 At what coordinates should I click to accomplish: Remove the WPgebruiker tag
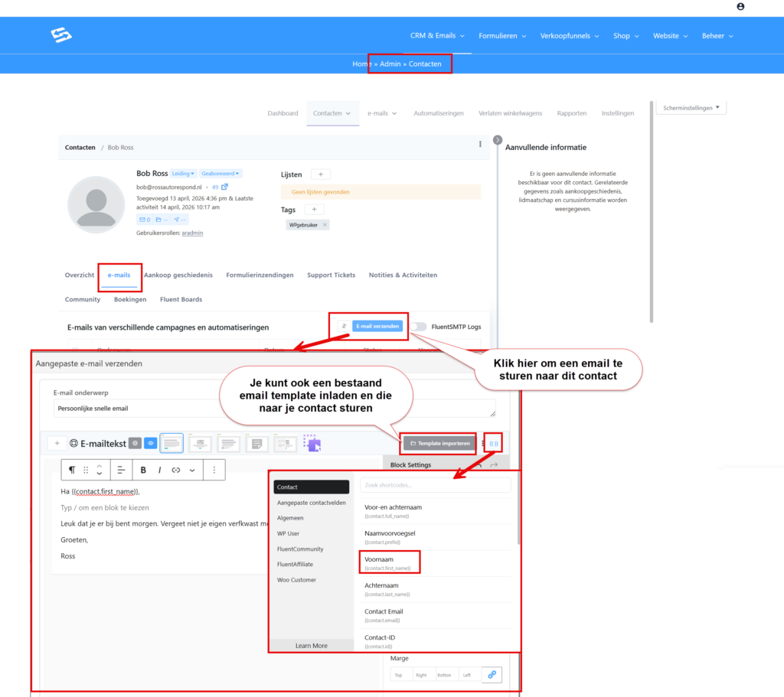(x=325, y=225)
